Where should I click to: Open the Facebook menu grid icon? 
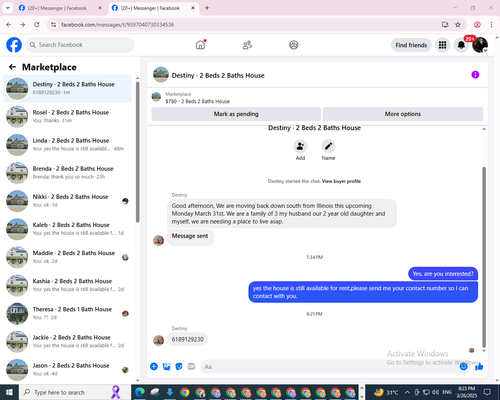442,45
